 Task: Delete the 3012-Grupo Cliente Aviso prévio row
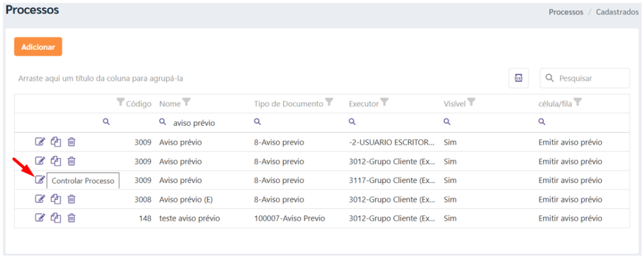[x=72, y=161]
